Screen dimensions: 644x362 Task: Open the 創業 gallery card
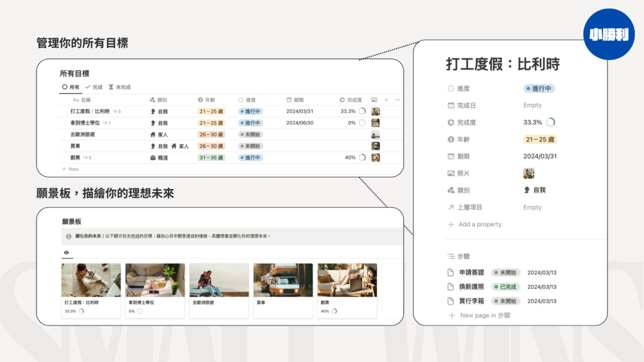[x=347, y=291]
